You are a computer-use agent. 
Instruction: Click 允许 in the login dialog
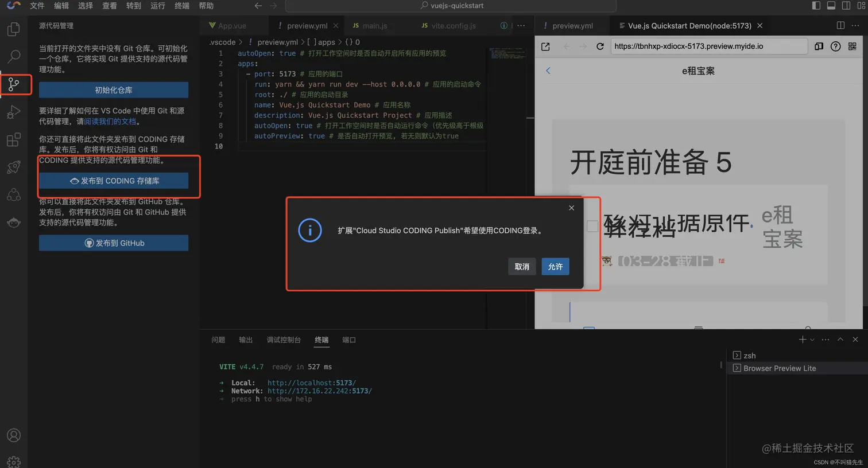point(555,267)
